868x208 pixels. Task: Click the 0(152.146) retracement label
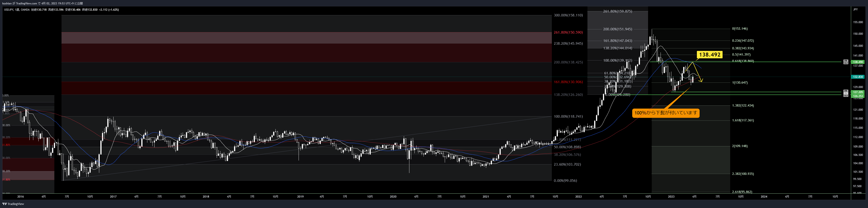click(x=740, y=29)
